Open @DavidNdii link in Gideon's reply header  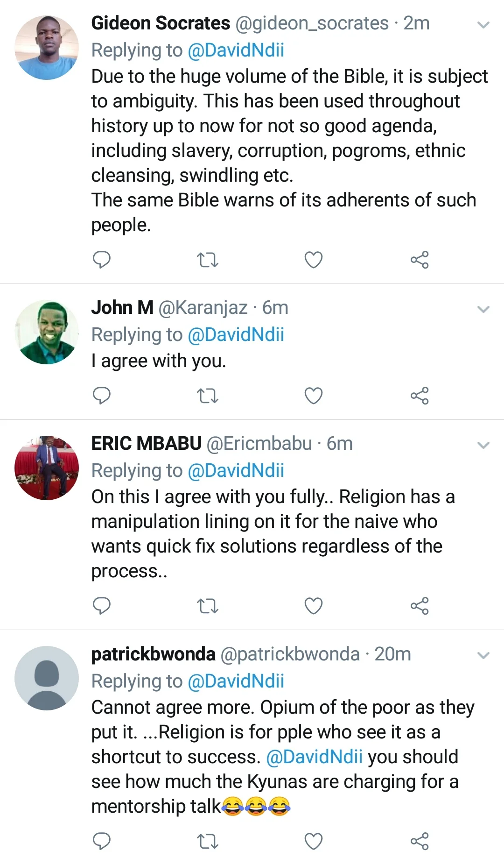(236, 50)
